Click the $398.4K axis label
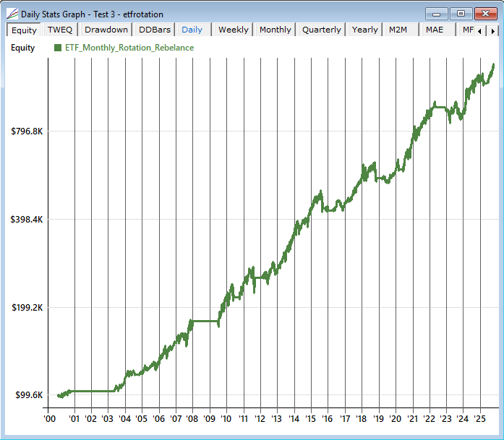Screen dimensions: 504x440 pos(27,220)
